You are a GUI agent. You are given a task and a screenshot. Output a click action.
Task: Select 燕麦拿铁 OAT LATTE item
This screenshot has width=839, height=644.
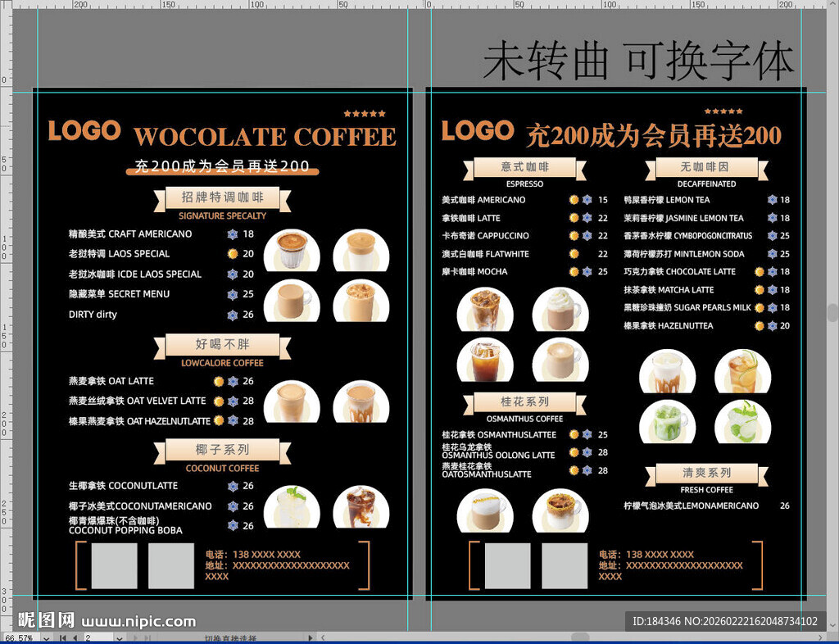111,381
